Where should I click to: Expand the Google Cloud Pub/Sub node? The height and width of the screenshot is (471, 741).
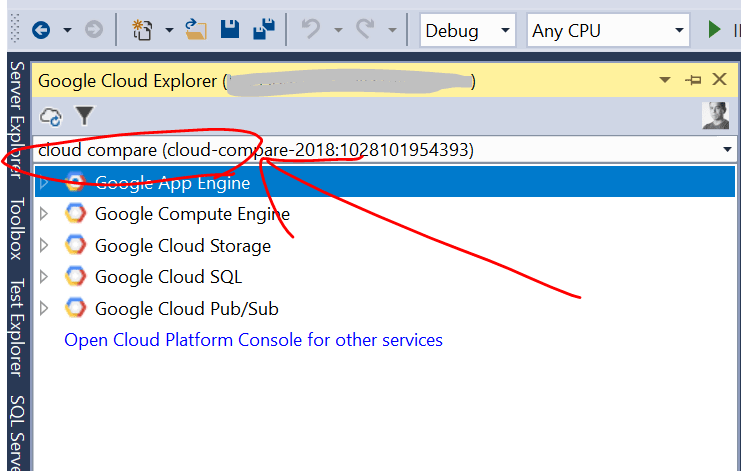[x=44, y=308]
